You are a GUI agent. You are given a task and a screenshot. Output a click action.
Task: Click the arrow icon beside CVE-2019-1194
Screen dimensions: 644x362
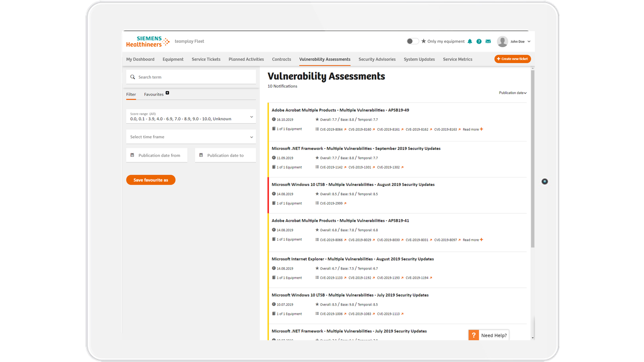tap(431, 278)
